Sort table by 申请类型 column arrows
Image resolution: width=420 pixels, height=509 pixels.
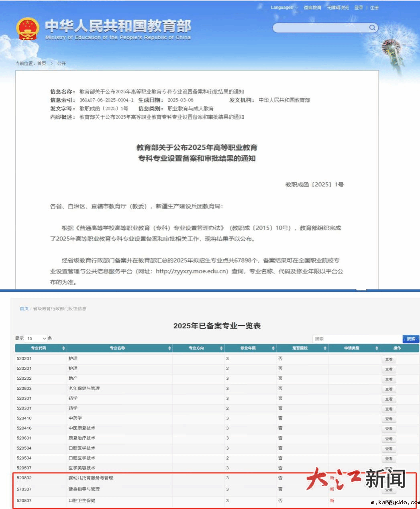[377, 348]
